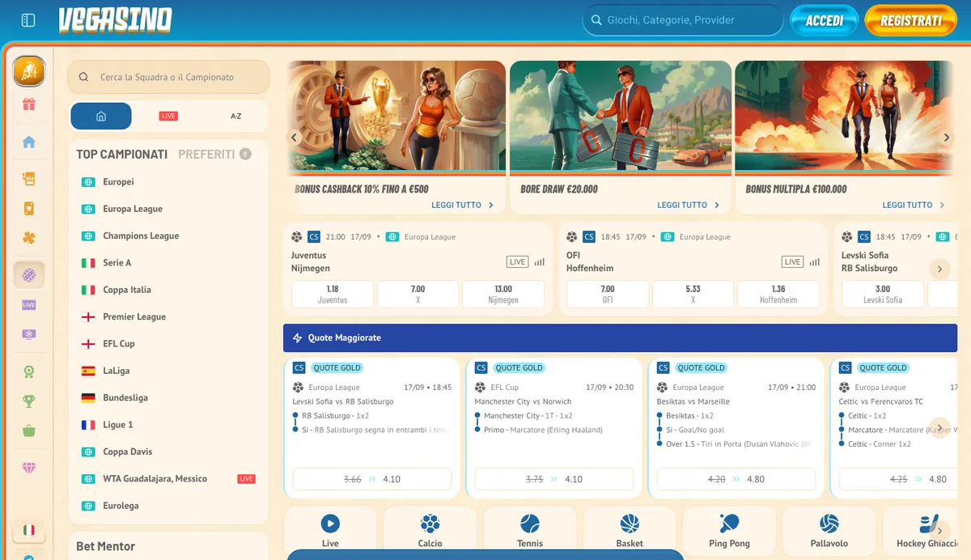Change language with the Italian flag icon
This screenshot has height=560, width=971.
point(29,530)
